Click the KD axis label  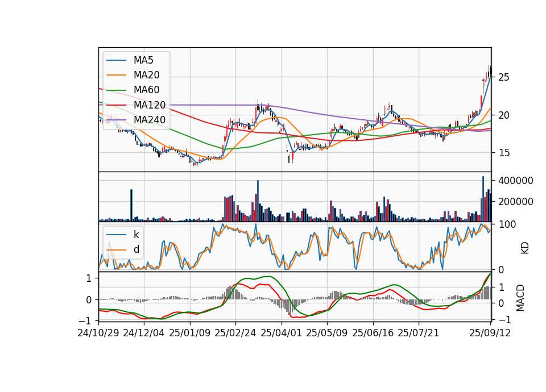coord(524,248)
